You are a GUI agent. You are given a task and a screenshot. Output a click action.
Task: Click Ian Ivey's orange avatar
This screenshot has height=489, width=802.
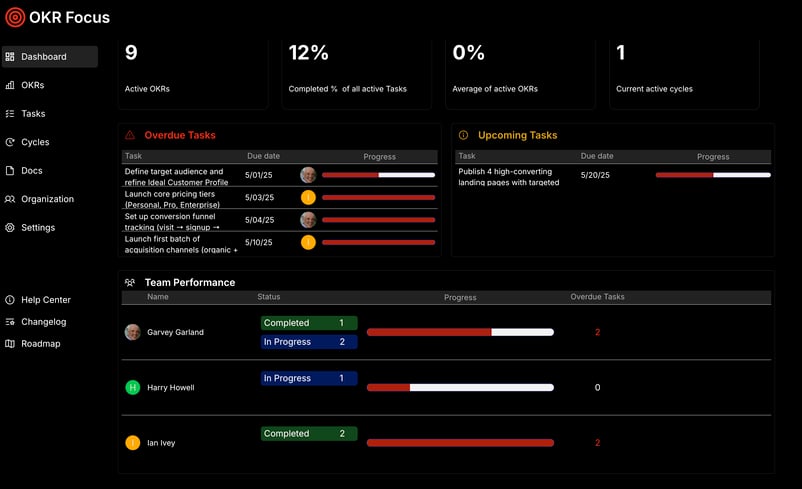tap(132, 442)
